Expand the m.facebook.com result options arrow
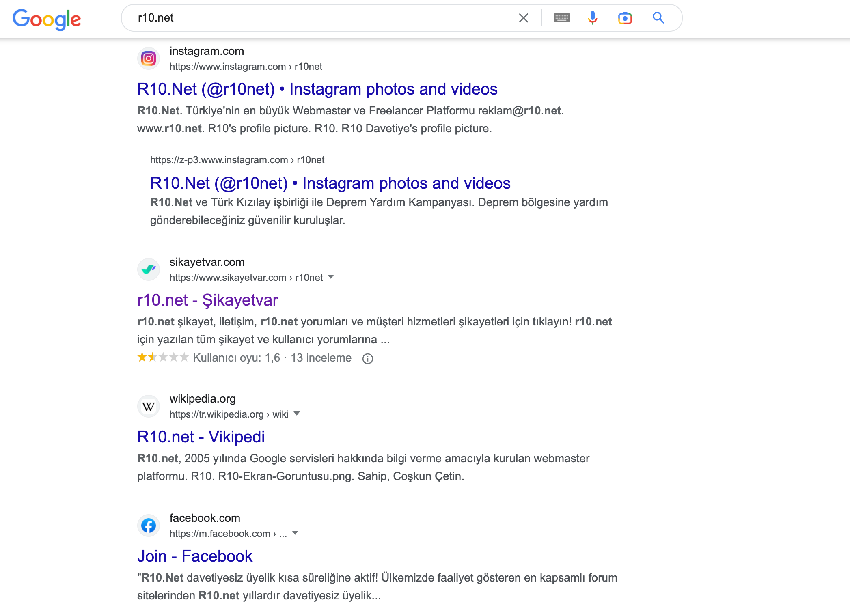Screen dimensions: 850x616 coord(295,533)
